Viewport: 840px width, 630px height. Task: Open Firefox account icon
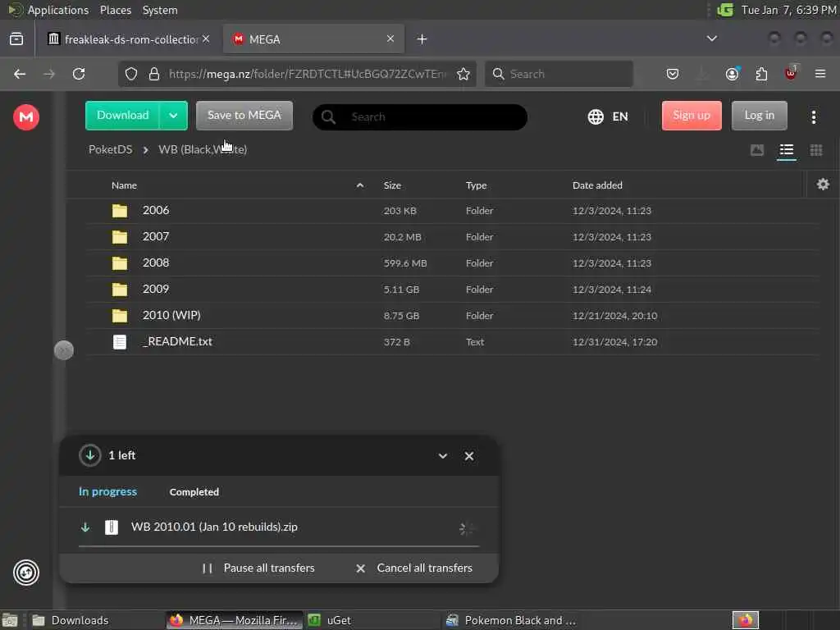(x=732, y=74)
